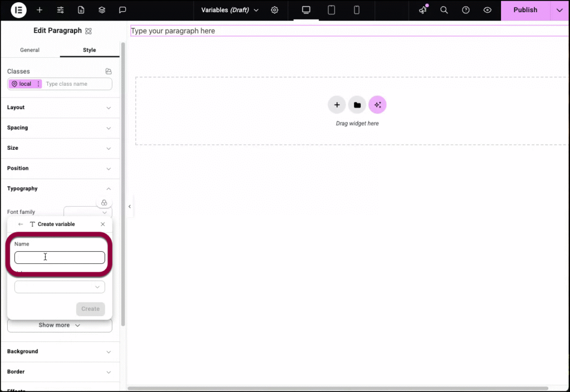The image size is (570, 392).
Task: Switch to mobile device view
Action: (x=357, y=10)
